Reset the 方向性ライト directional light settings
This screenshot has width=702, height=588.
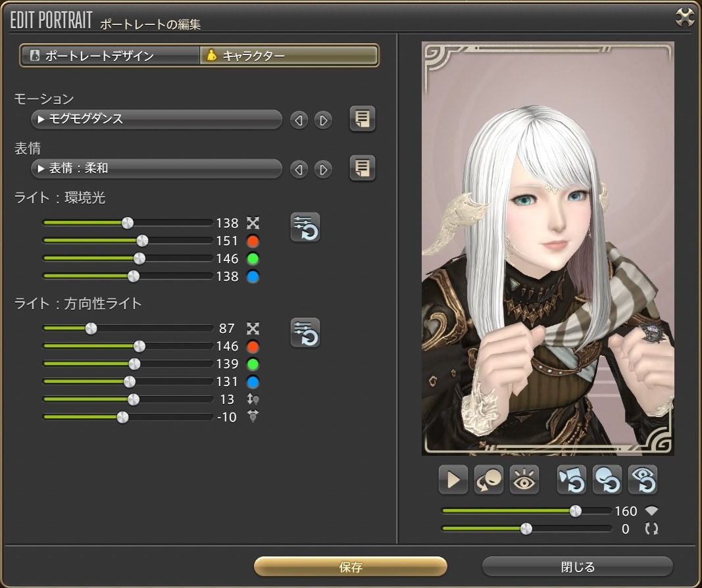pos(305,332)
